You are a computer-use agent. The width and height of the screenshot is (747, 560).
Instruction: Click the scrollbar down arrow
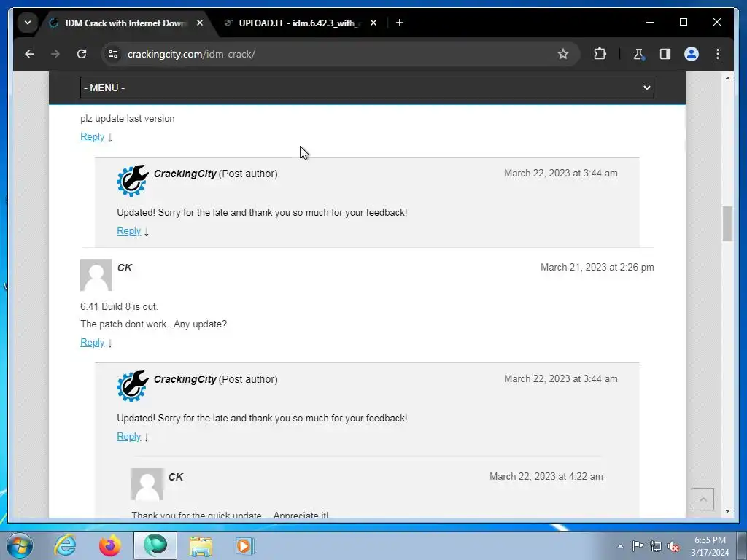pyautogui.click(x=727, y=511)
